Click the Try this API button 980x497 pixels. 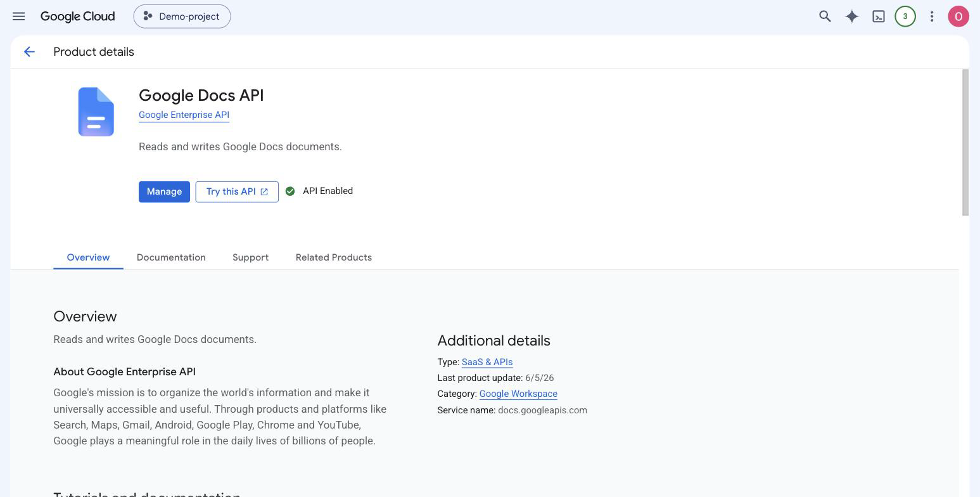[x=237, y=191]
